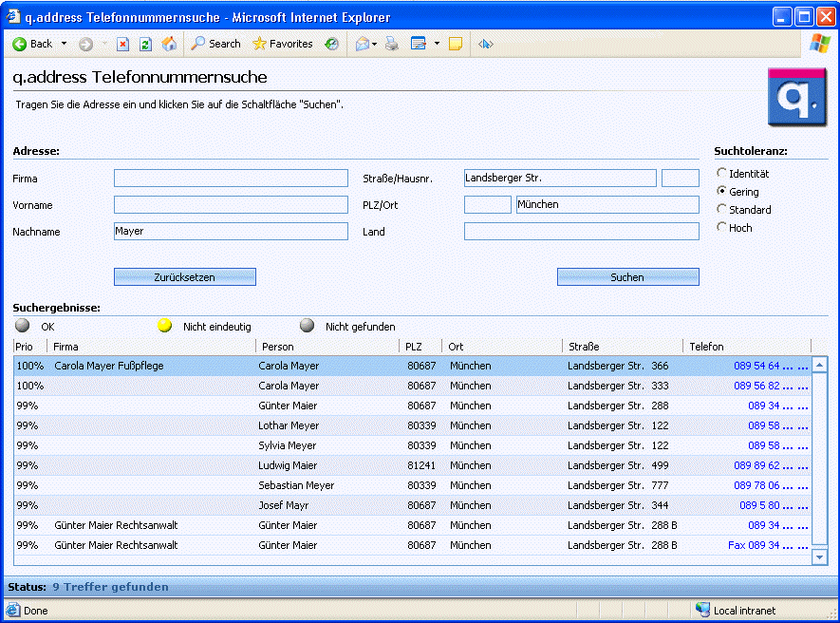Viewport: 840px width, 623px height.
Task: Expand the Forward button dropdown arrow
Action: [x=104, y=44]
